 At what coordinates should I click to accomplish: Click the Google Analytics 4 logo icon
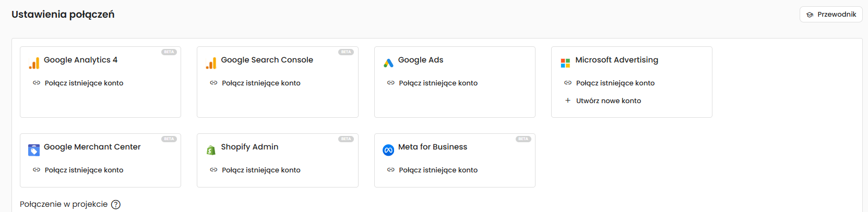34,63
